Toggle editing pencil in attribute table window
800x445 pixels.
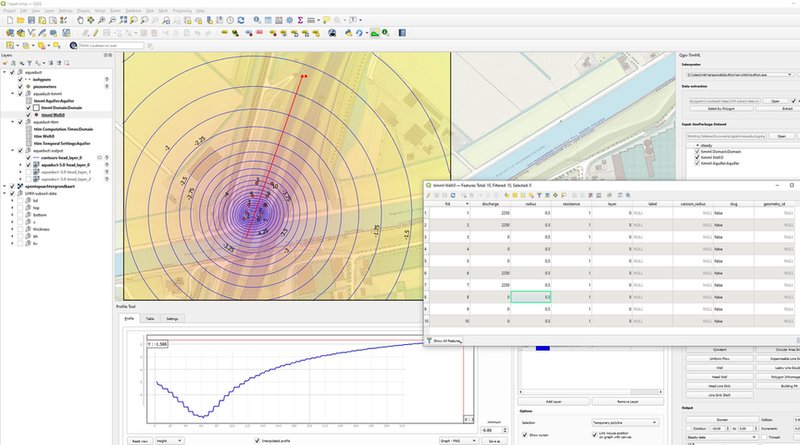coord(428,195)
